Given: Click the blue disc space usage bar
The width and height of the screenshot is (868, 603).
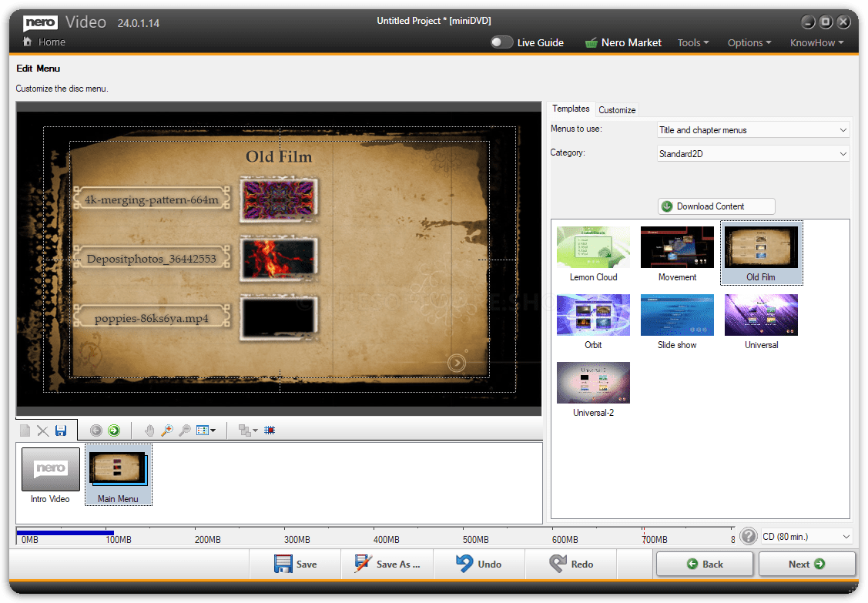Looking at the screenshot, I should pos(65,533).
